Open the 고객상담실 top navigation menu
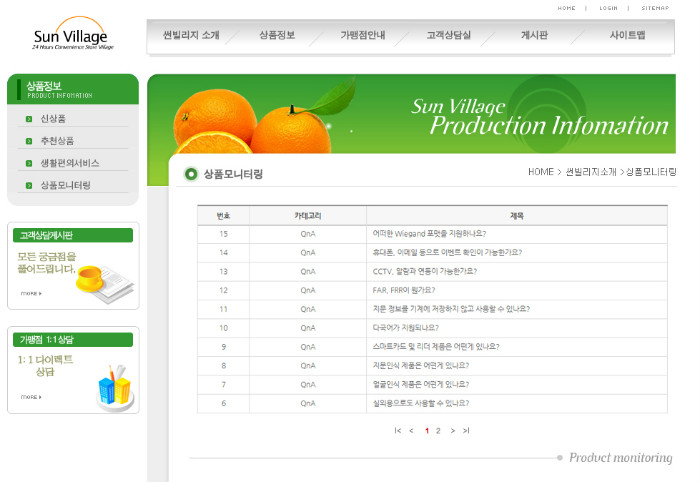700x482 pixels. [447, 35]
